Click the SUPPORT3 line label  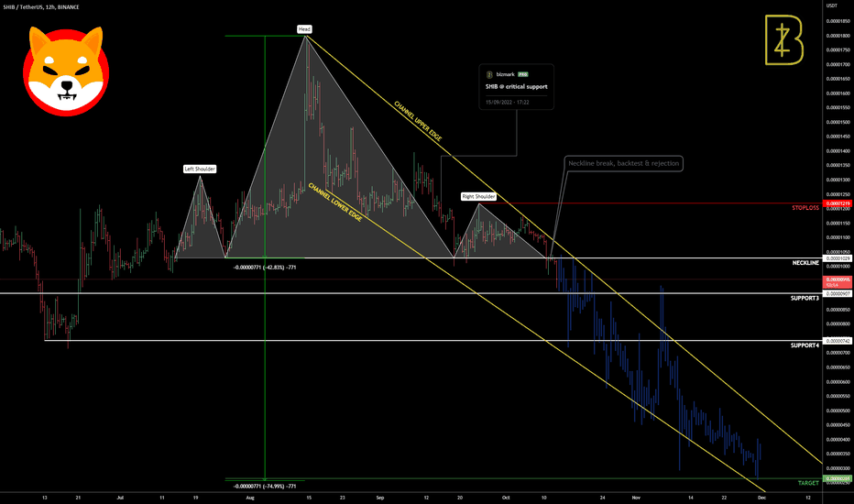coord(805,298)
